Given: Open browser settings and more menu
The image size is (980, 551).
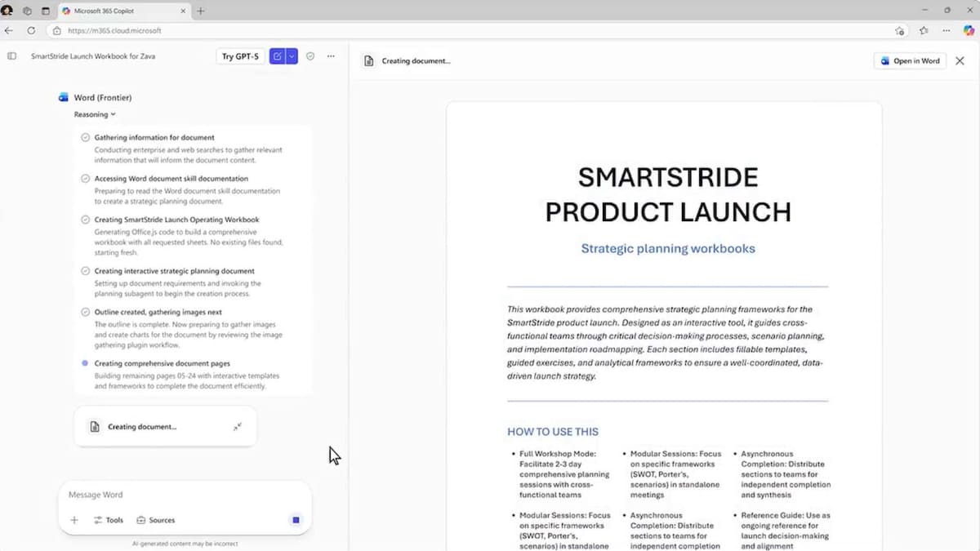Looking at the screenshot, I should tap(946, 30).
